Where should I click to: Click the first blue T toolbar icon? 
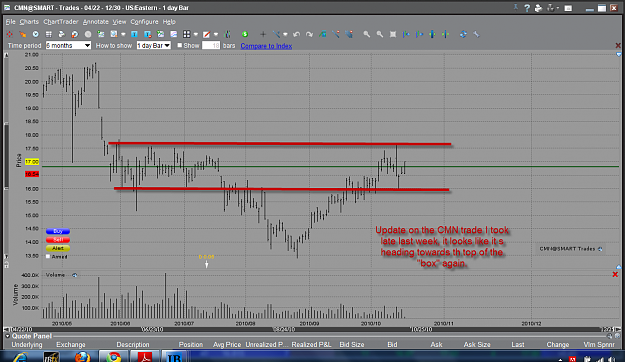134,34
